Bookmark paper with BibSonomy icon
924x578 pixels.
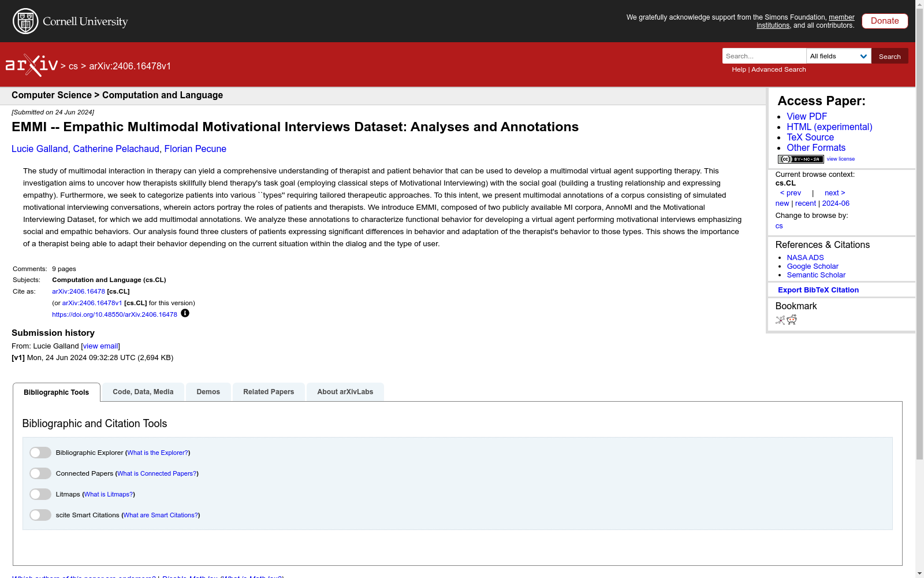point(780,320)
